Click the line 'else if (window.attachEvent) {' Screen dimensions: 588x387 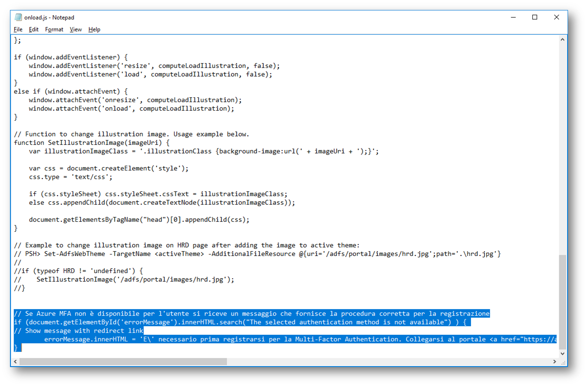[70, 91]
